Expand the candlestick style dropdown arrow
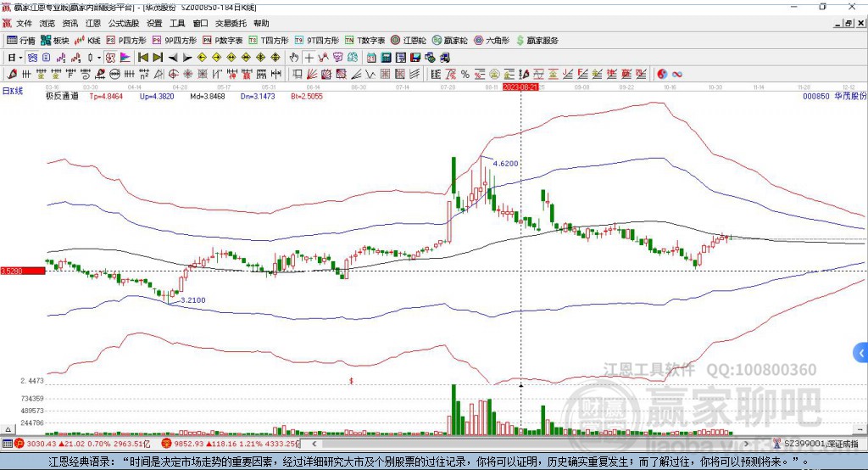This screenshot has width=868, height=470. 99,58
